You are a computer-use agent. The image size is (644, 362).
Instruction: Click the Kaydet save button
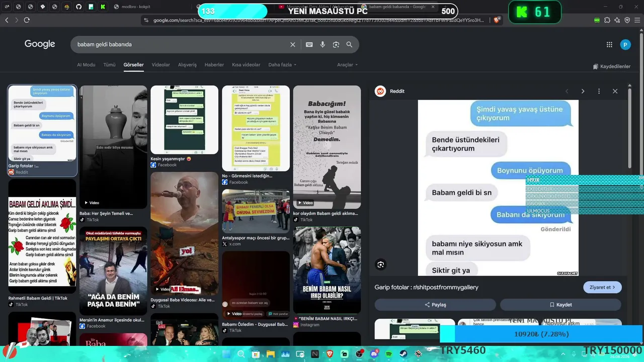point(560,305)
